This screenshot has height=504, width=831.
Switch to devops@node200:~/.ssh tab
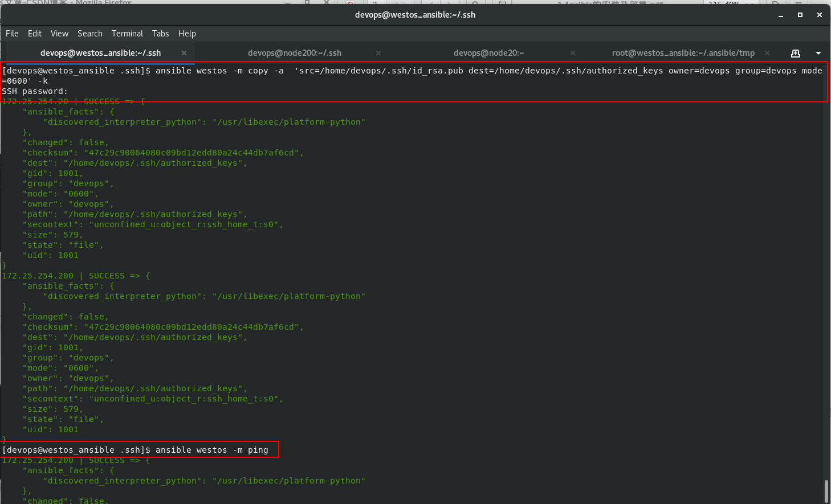pos(295,53)
